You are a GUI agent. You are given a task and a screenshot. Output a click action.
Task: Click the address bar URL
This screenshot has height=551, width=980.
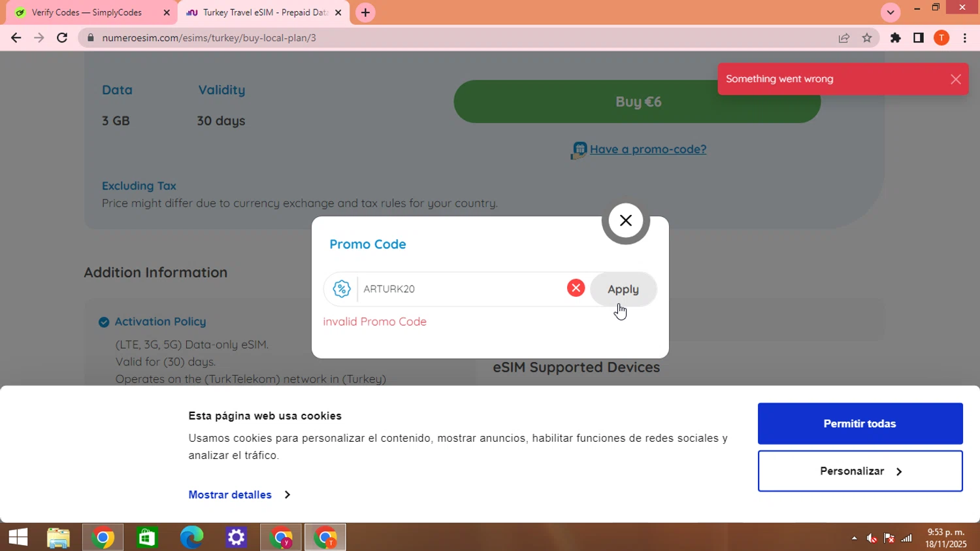[209, 38]
